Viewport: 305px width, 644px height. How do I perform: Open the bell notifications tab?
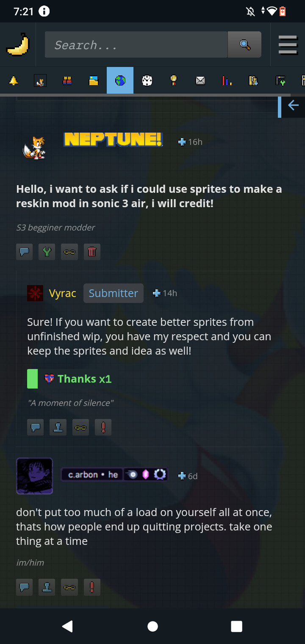(x=14, y=80)
